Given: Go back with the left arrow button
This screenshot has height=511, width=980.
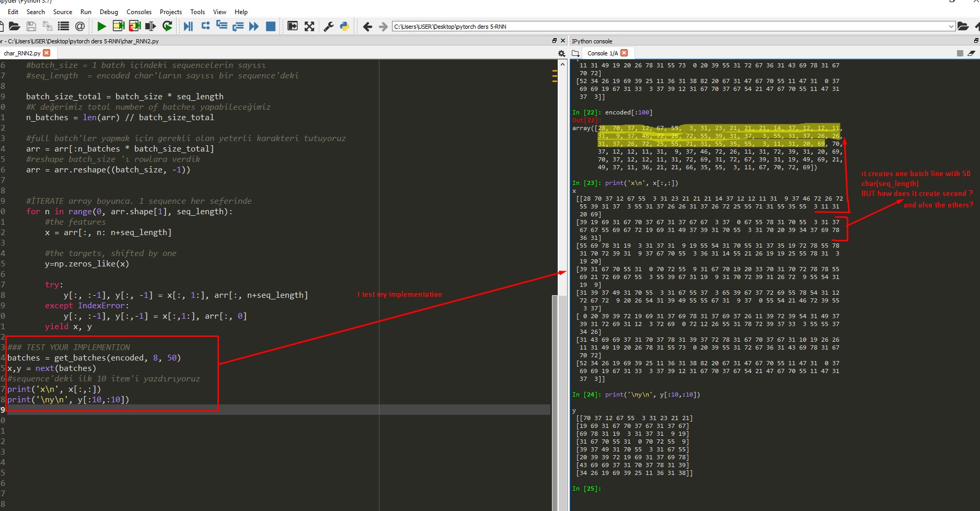Looking at the screenshot, I should tap(367, 26).
